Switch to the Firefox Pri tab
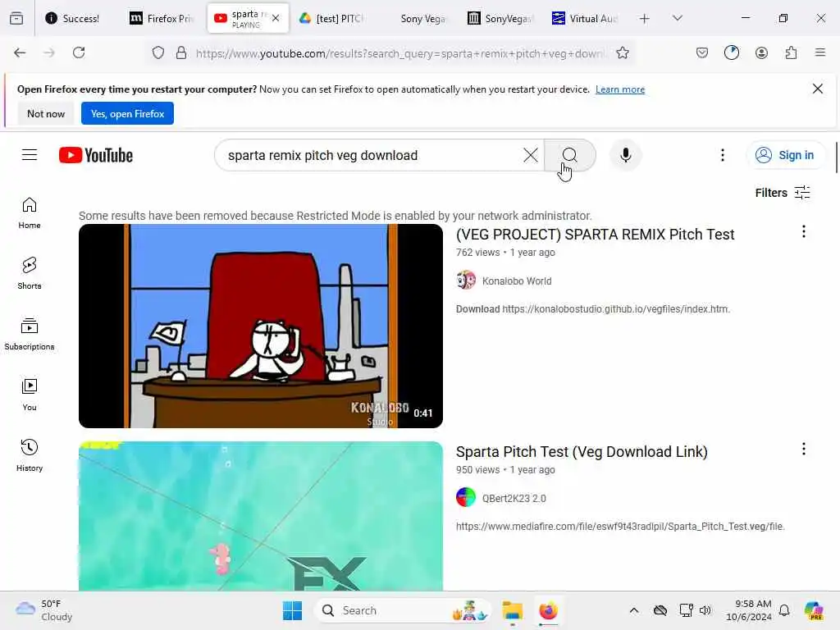840x630 pixels. click(x=162, y=18)
